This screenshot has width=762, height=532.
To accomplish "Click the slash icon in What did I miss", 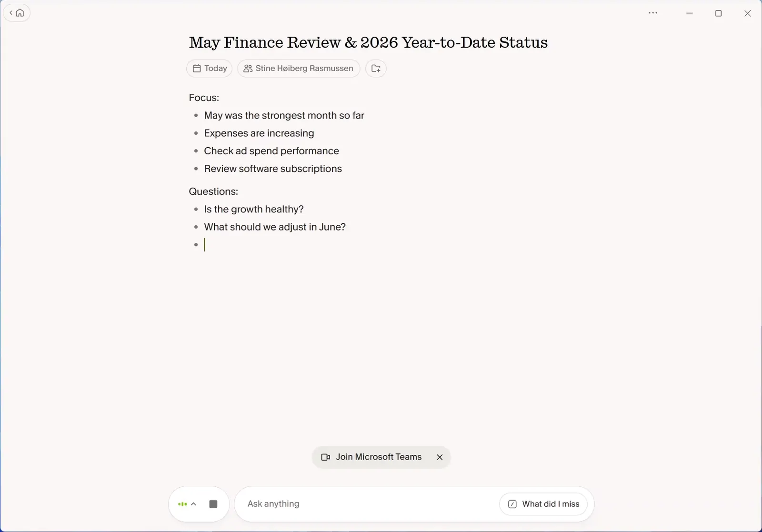I will (512, 504).
